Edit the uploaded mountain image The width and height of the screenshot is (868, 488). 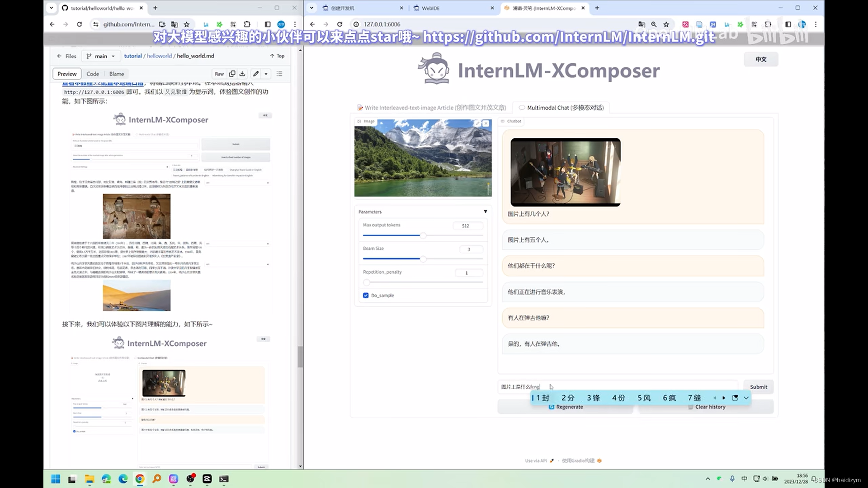(477, 123)
